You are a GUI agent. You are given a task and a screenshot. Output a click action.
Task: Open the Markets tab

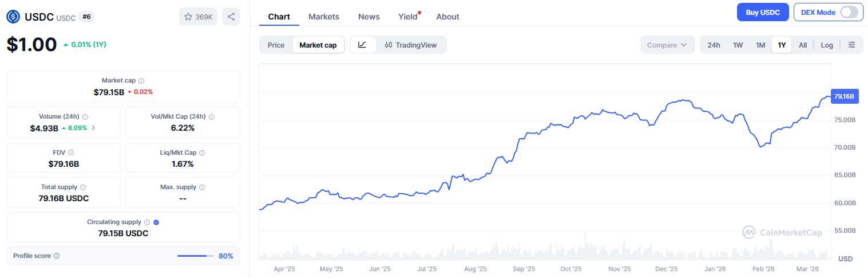click(x=324, y=17)
